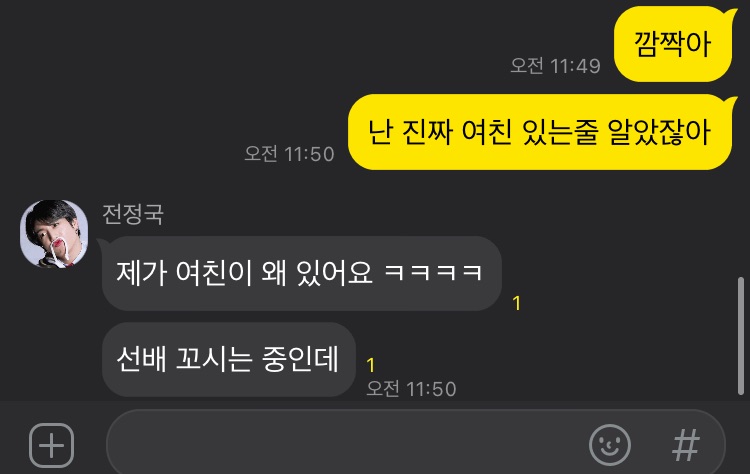Open 전정국's profile picture
This screenshot has height=474, width=750.
click(x=54, y=233)
